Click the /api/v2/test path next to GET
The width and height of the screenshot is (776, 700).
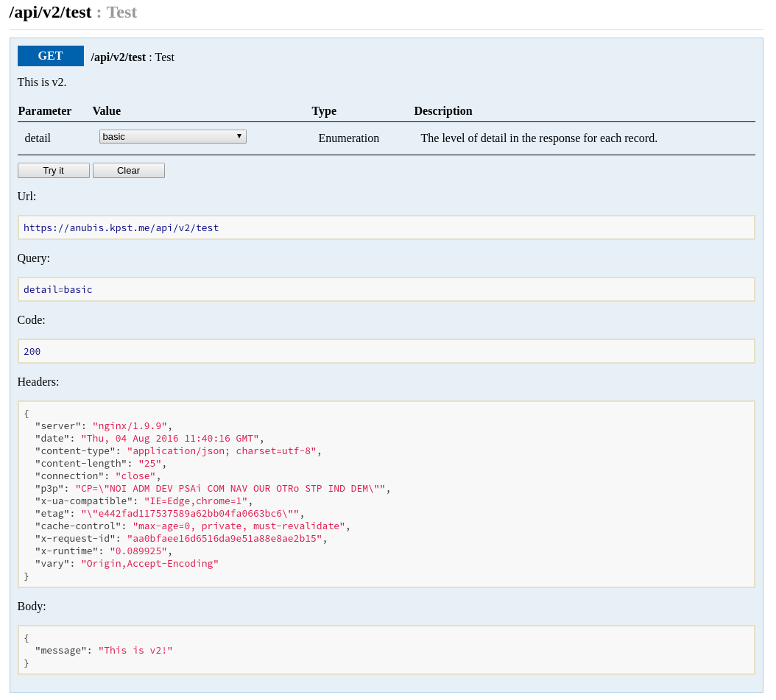[x=119, y=57]
